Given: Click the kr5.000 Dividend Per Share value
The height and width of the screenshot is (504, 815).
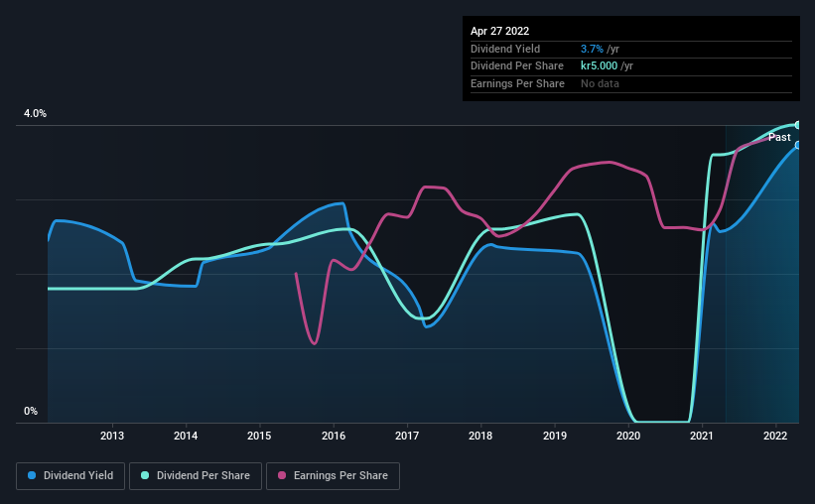Looking at the screenshot, I should click(599, 66).
